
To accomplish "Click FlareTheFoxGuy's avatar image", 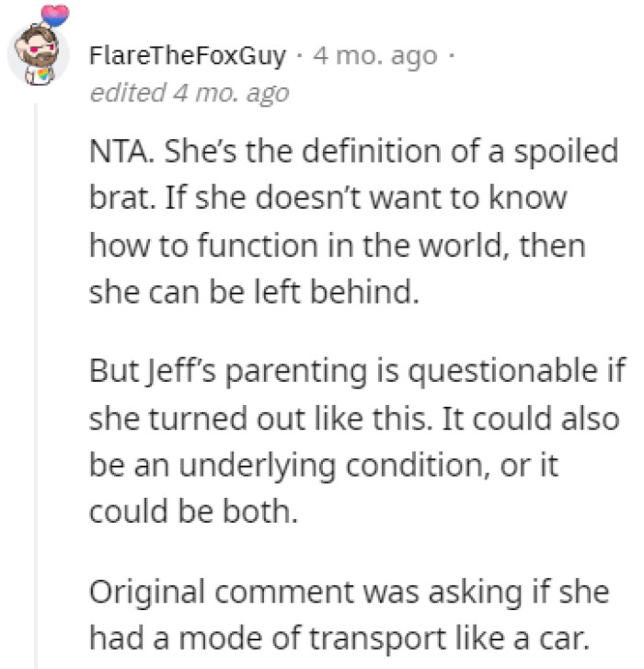I will click(38, 55).
